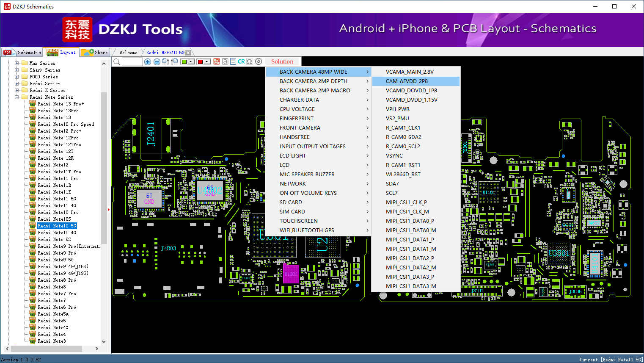This screenshot has height=363, width=644.
Task: Click the rotate left icon
Action: point(174,62)
